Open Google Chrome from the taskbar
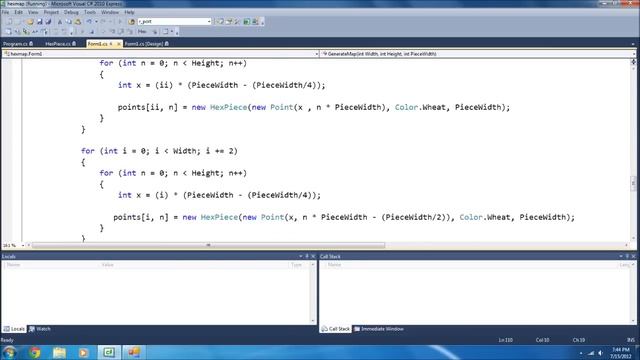640x360 pixels. 35,352
